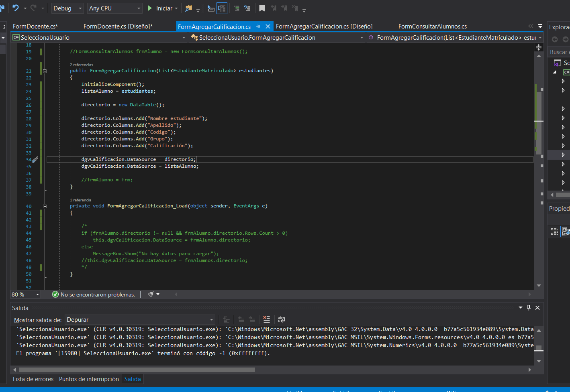The image size is (570, 392).
Task: Click the output panel horizontal scrollbar thumb
Action: 137,370
